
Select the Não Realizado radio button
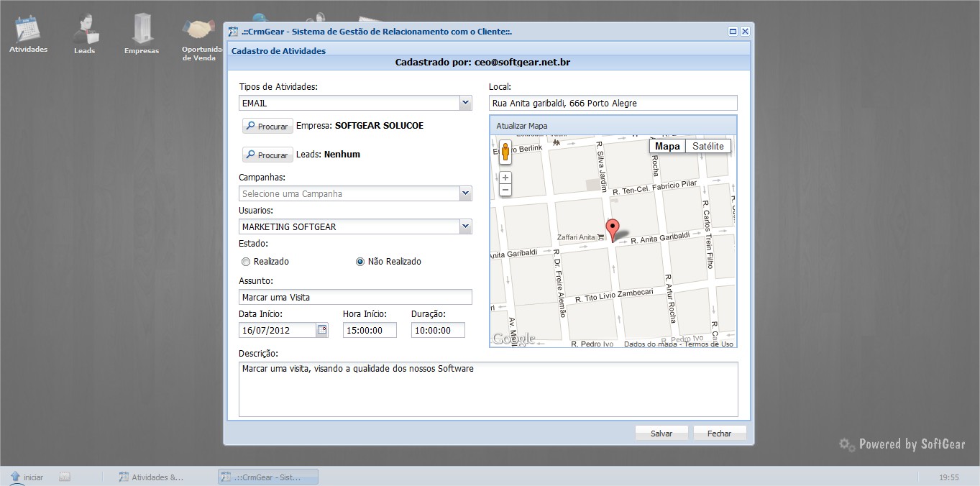coord(360,262)
